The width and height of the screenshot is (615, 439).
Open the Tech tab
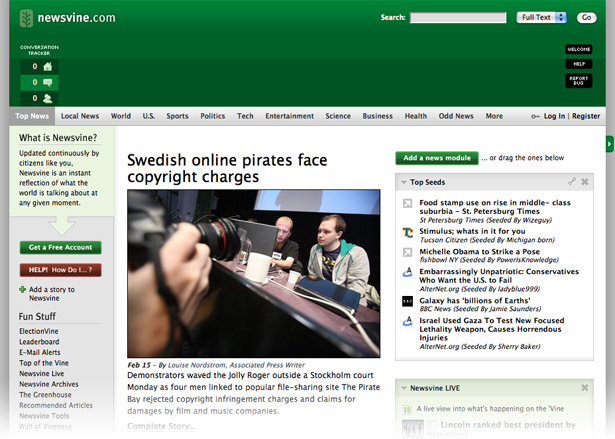245,116
